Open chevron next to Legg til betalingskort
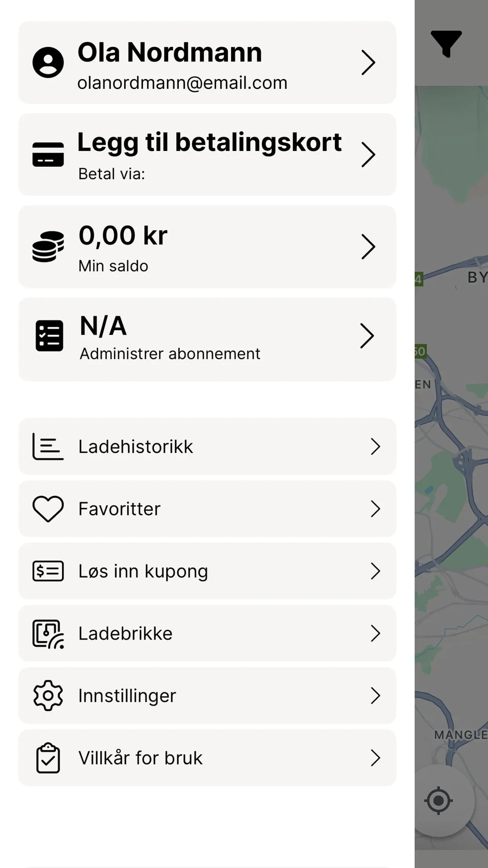Screen dimensions: 488x868 pos(368,154)
